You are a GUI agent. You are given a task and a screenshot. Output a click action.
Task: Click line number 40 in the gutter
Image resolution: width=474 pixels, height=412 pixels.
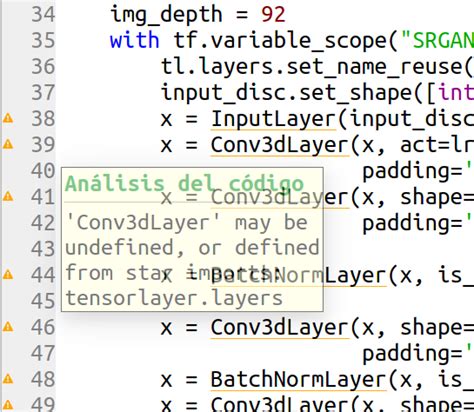tap(43, 171)
